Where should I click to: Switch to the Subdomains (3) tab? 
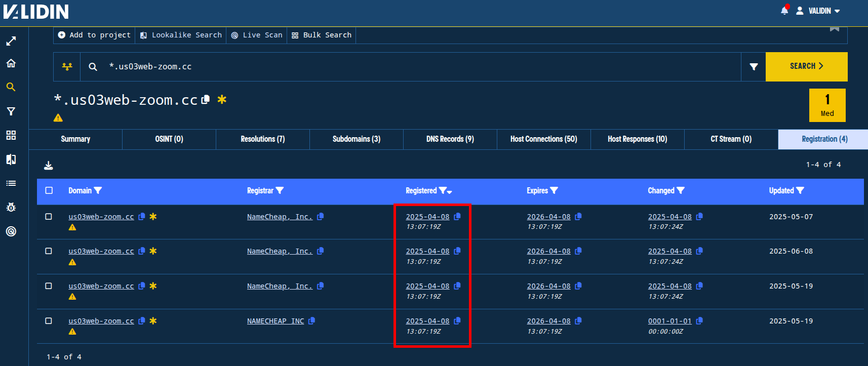357,139
